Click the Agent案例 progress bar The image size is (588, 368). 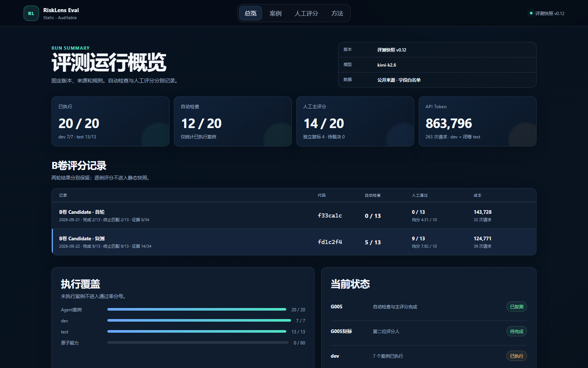click(197, 309)
